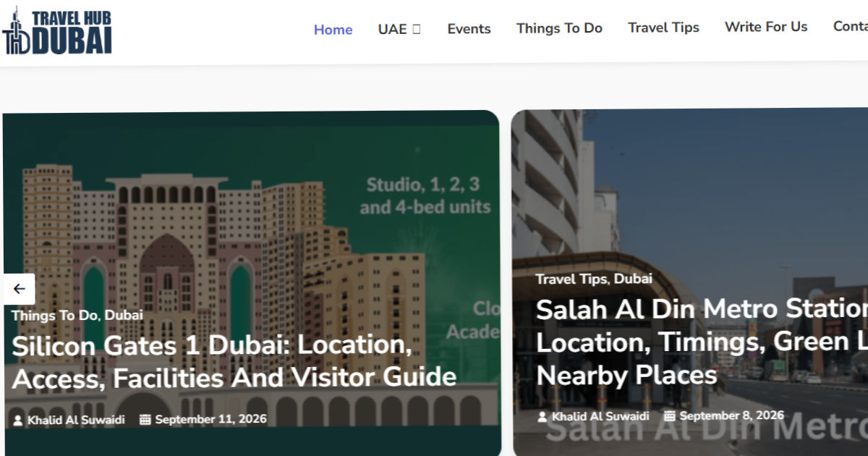Click calendar icon beside September 8, 2026

coord(669,415)
